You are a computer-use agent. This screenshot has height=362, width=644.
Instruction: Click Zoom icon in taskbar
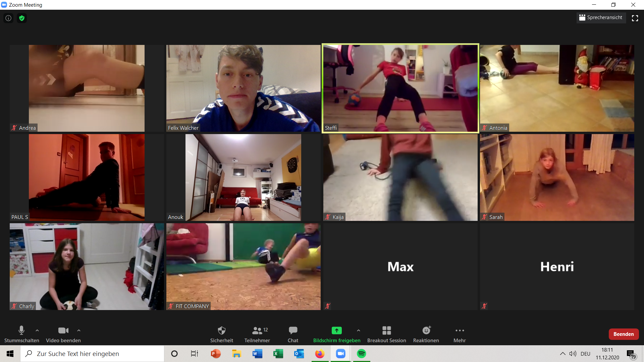(x=340, y=354)
